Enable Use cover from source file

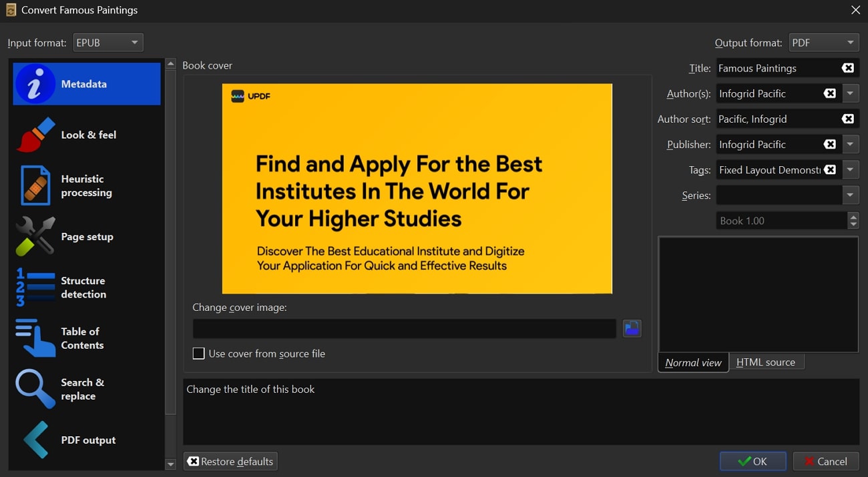(198, 354)
